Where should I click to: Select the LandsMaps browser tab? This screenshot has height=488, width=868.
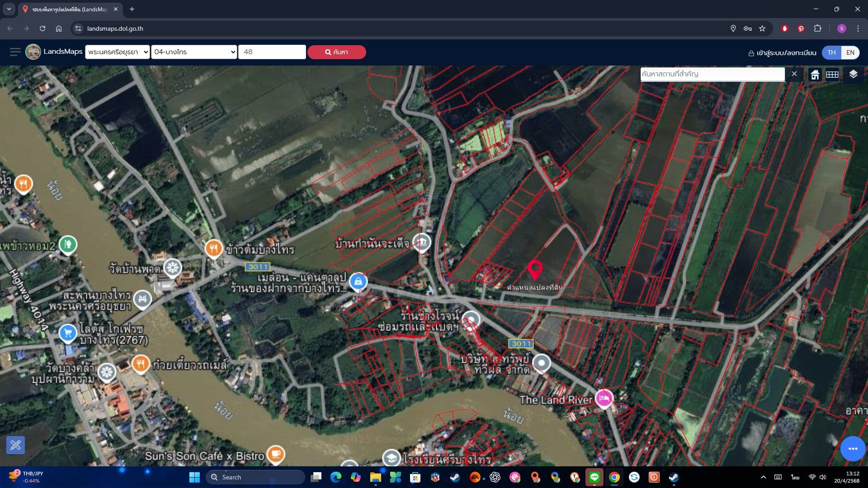[70, 9]
